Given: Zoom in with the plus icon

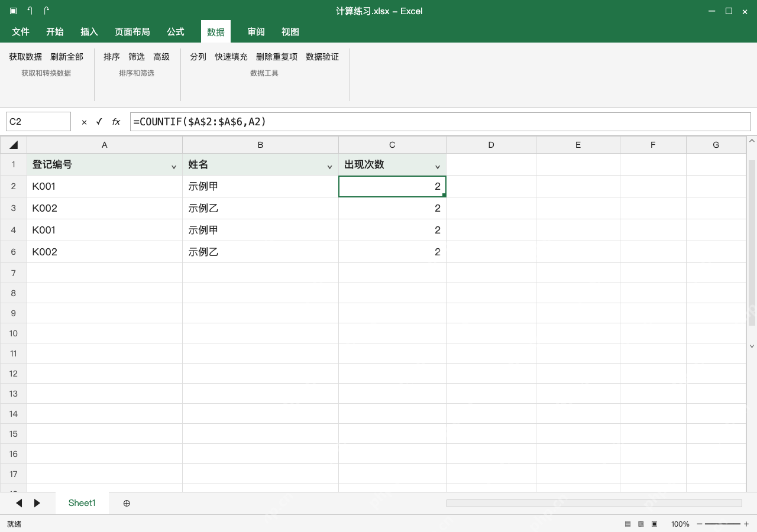Looking at the screenshot, I should pos(746,524).
